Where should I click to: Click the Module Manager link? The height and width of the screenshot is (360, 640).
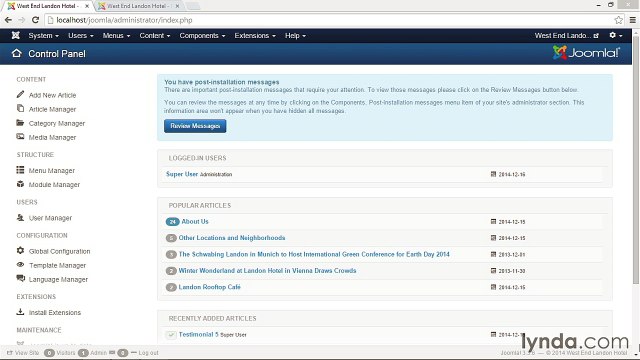coord(54,184)
